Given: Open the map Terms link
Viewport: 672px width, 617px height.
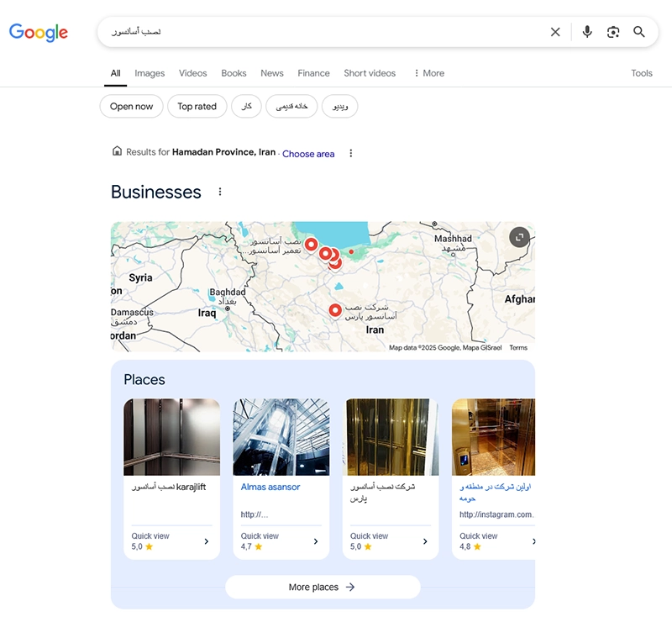Looking at the screenshot, I should [x=518, y=348].
